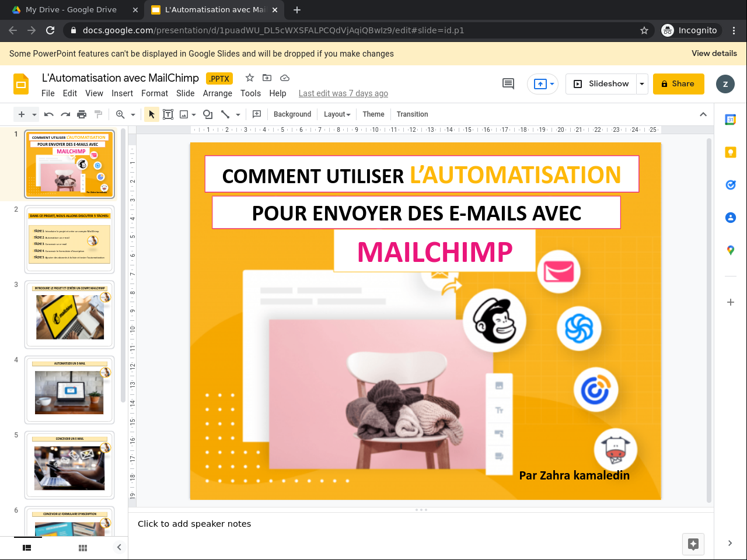
Task: Star the presentation
Action: pos(250,78)
